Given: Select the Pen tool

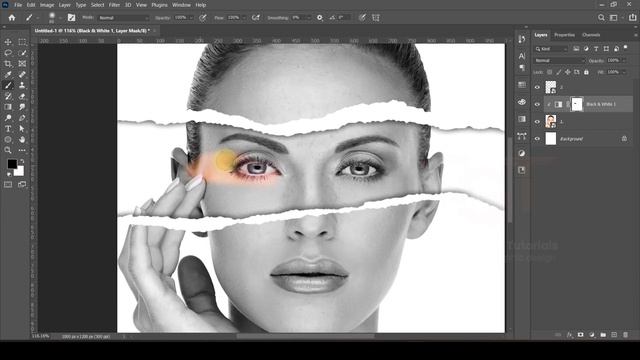Looking at the screenshot, I should (22, 118).
